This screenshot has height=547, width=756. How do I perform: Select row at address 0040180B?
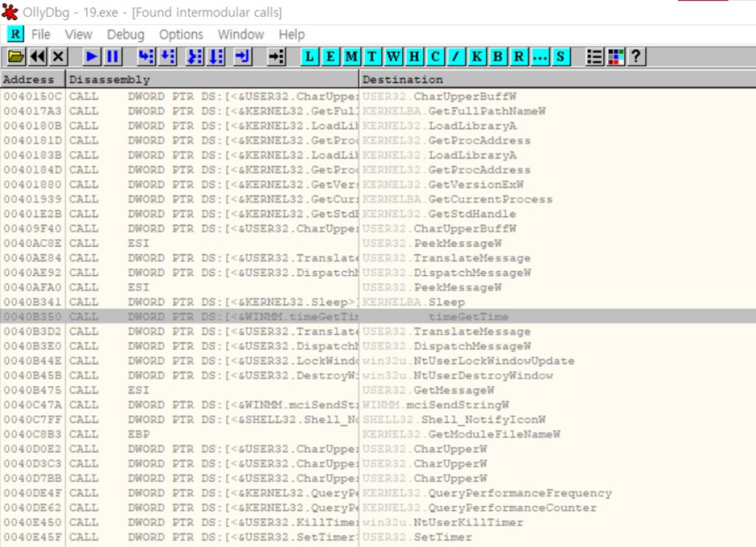pos(378,125)
